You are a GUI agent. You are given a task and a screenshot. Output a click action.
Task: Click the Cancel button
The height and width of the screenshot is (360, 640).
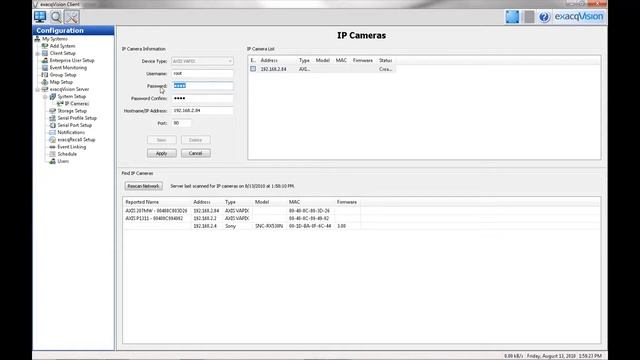(196, 153)
